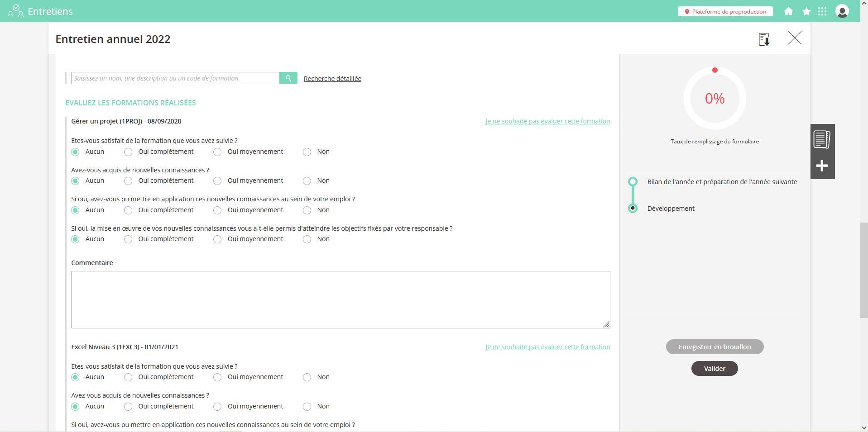This screenshot has width=868, height=432.
Task: Click the magnifier search button
Action: [288, 78]
